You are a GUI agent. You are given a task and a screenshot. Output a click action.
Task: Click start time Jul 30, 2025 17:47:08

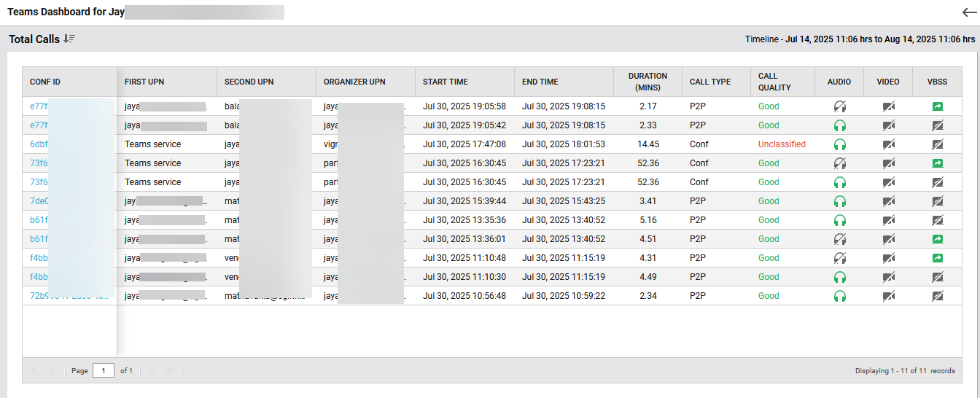coord(464,144)
